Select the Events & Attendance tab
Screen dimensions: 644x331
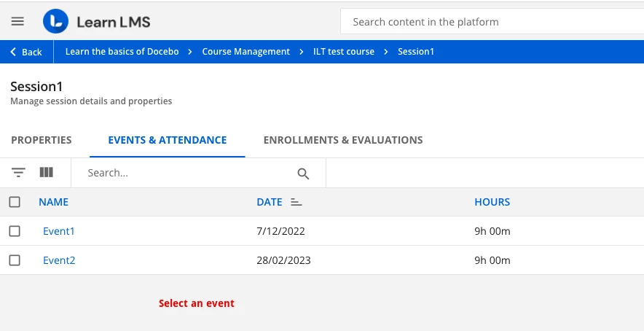[x=167, y=140]
